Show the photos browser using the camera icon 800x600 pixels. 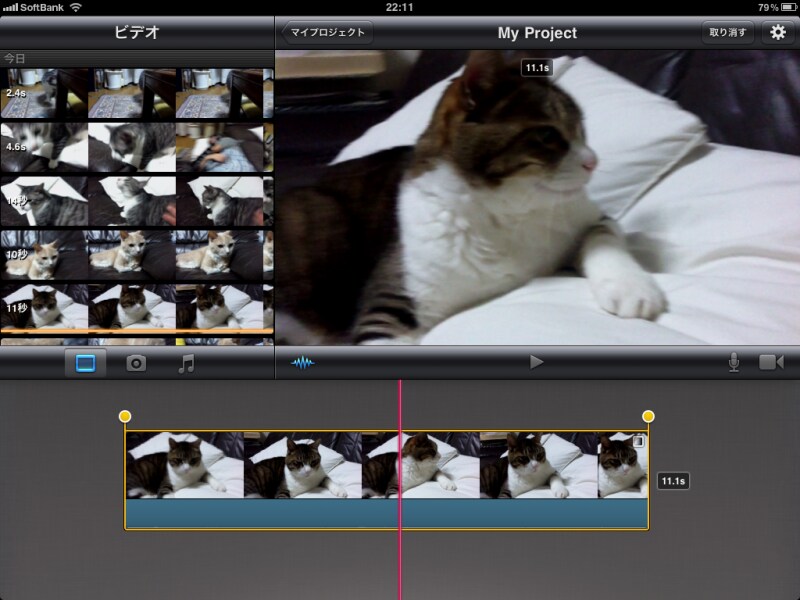tap(136, 364)
